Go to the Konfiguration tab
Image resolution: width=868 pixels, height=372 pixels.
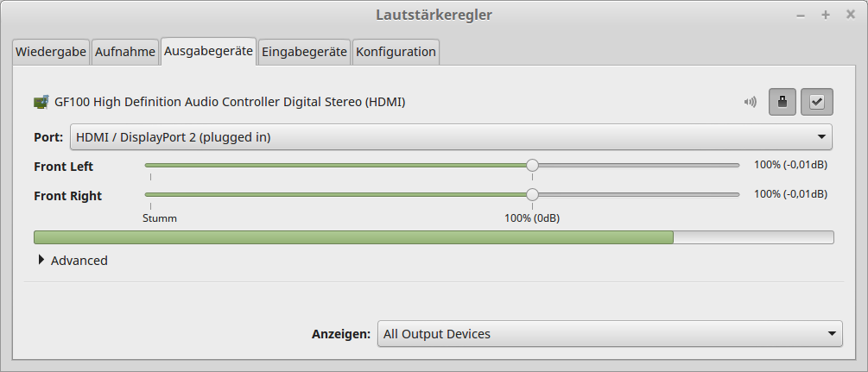coord(396,52)
